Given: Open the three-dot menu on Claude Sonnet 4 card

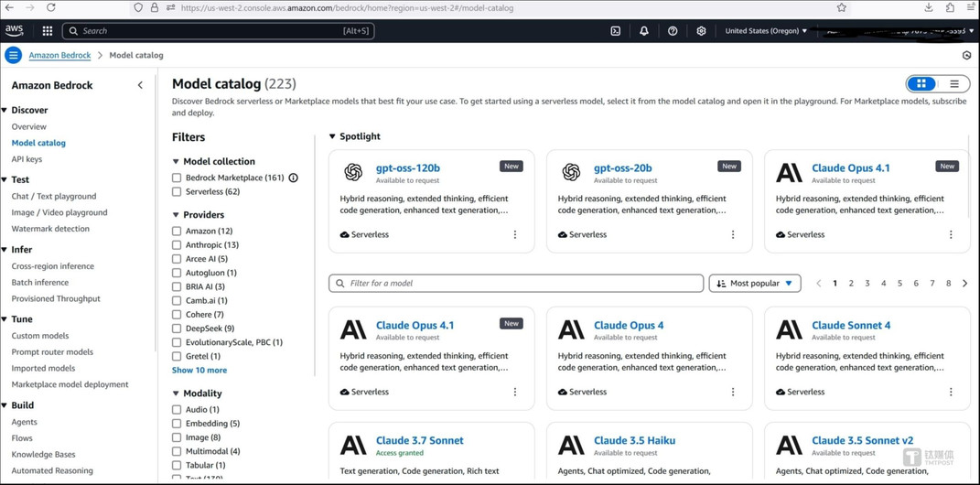Looking at the screenshot, I should 951,392.
